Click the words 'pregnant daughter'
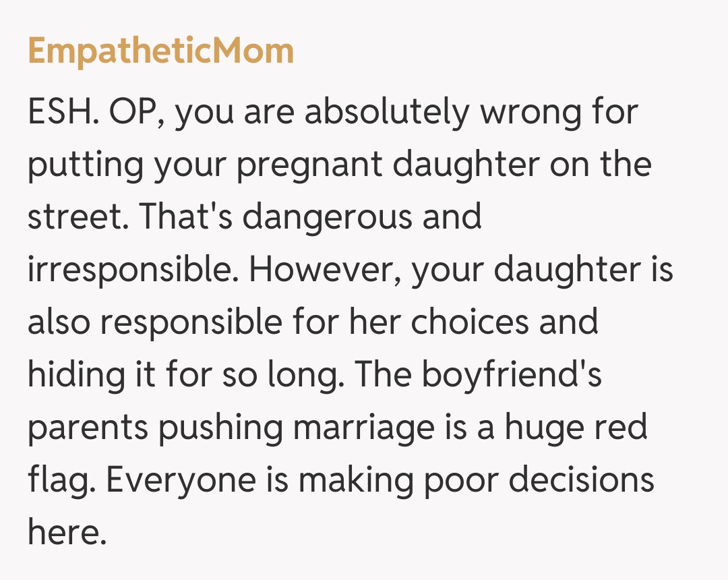728x580 pixels. tap(390, 165)
